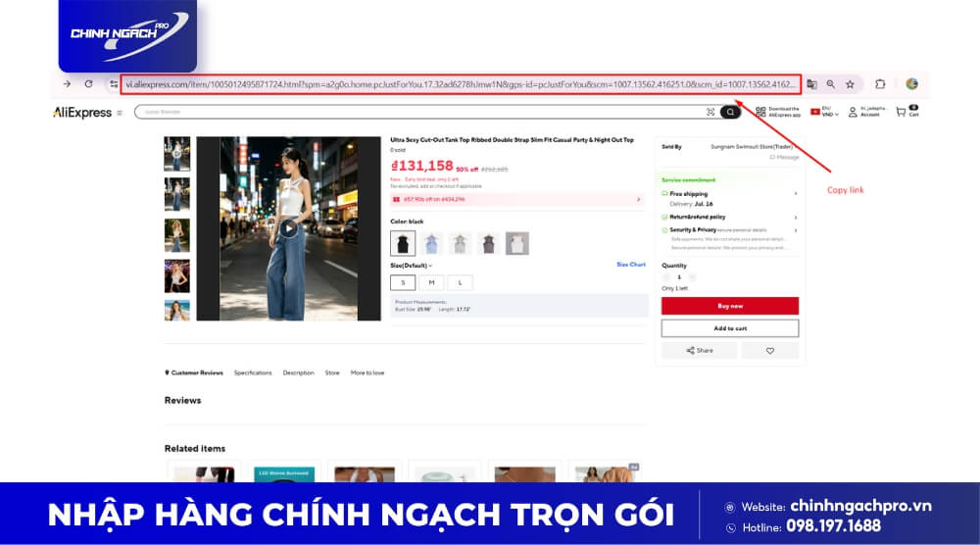Select fifth product thumbnail at the bottom

tap(176, 310)
